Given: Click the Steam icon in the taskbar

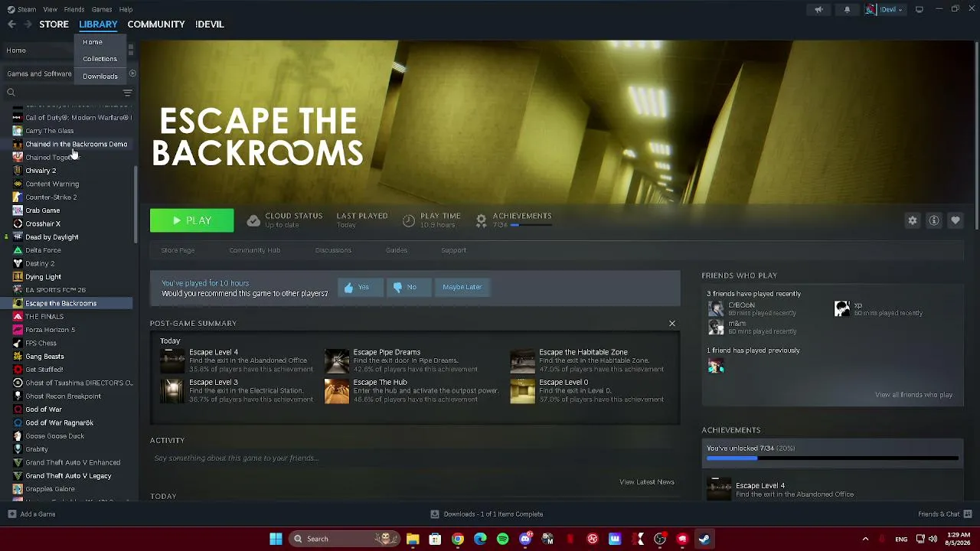Looking at the screenshot, I should [x=704, y=539].
